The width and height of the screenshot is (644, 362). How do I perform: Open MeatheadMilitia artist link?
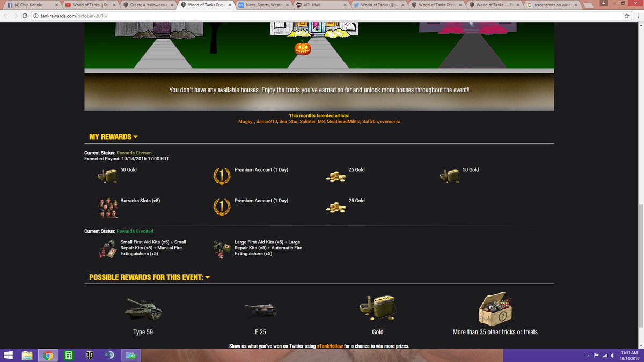pyautogui.click(x=343, y=122)
